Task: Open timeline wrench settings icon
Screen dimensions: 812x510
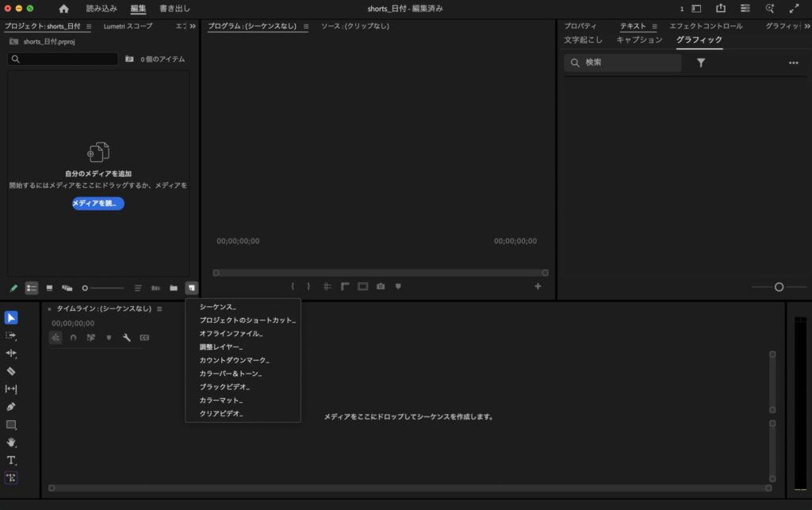Action: [x=126, y=338]
